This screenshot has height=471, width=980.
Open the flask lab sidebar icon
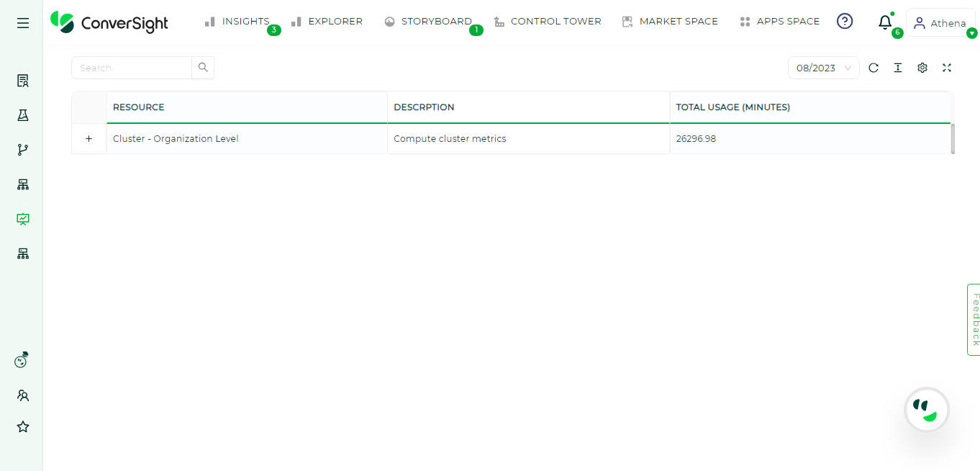click(x=23, y=115)
